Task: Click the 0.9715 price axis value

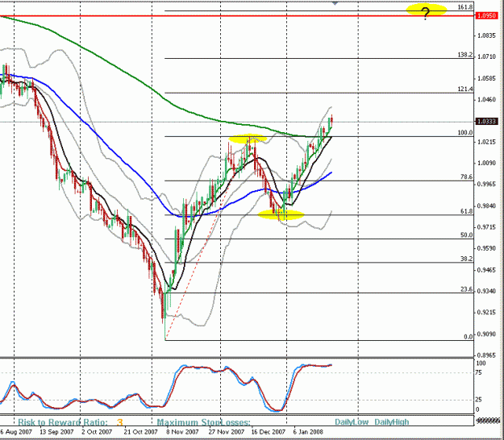Action: click(486, 227)
